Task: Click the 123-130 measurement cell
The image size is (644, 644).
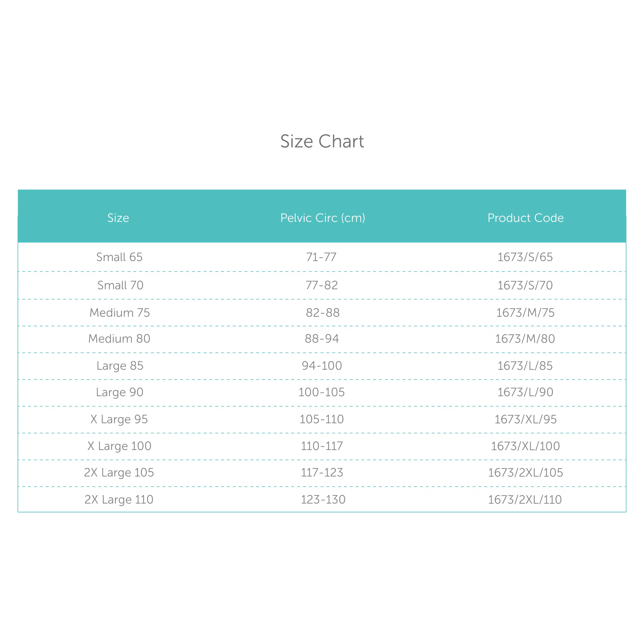Action: [323, 499]
